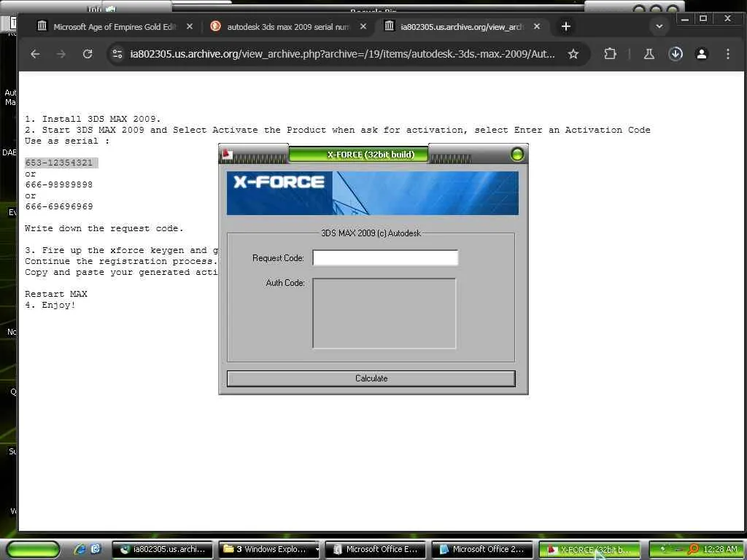
Task: Go back to the previous page
Action: (35, 54)
